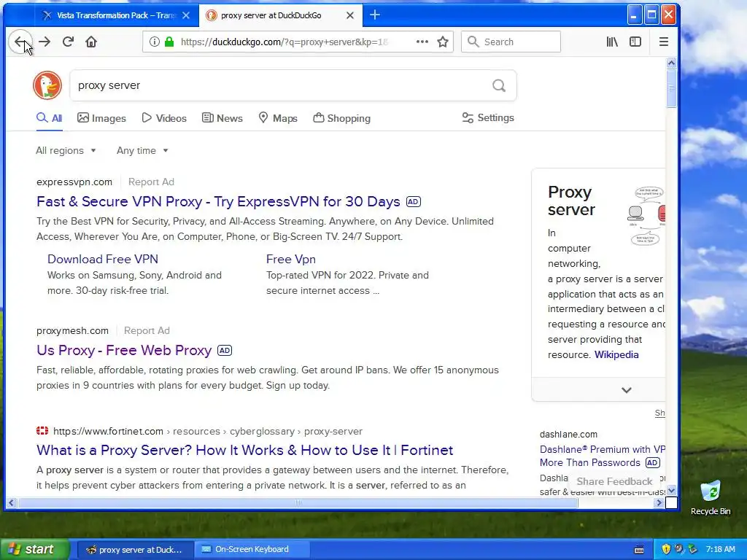
Task: Open the DuckDuckGo Settings dropdown
Action: [488, 117]
